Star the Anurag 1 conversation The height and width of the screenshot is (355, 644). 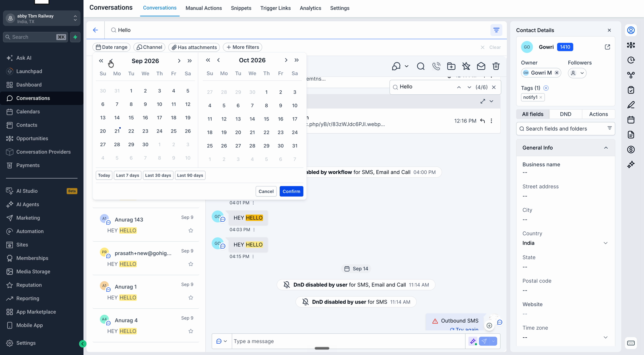click(x=191, y=298)
